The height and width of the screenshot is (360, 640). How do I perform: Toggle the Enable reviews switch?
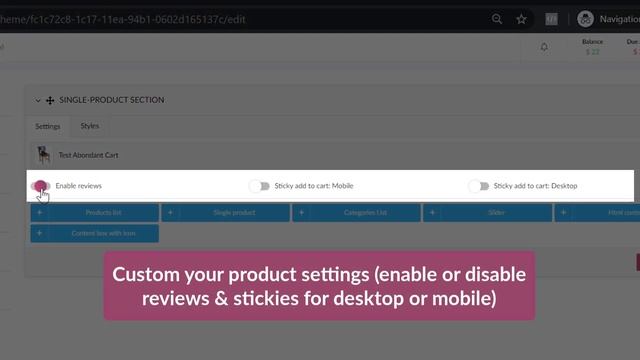[40, 186]
